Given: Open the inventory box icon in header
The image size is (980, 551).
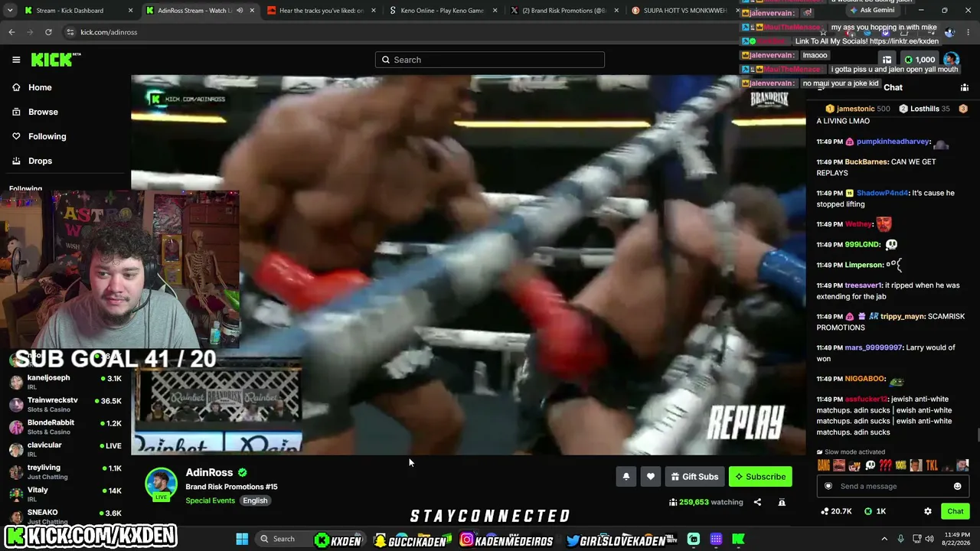Looking at the screenshot, I should (887, 60).
